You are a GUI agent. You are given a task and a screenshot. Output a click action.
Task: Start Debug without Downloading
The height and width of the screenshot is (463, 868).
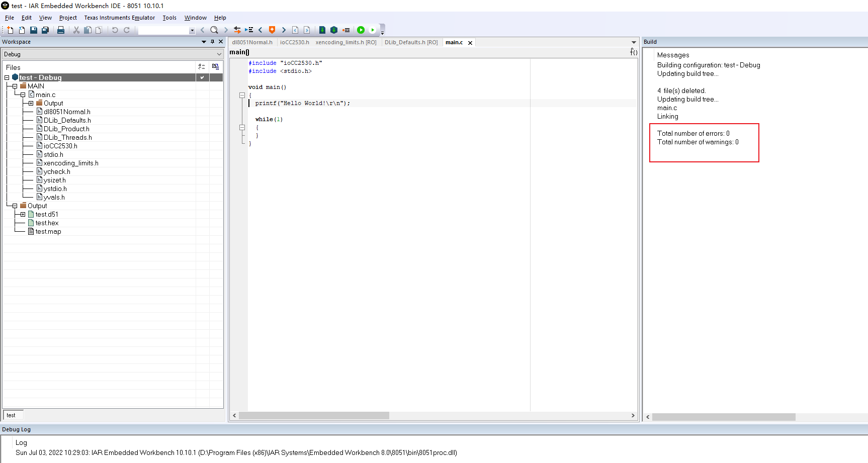[373, 30]
